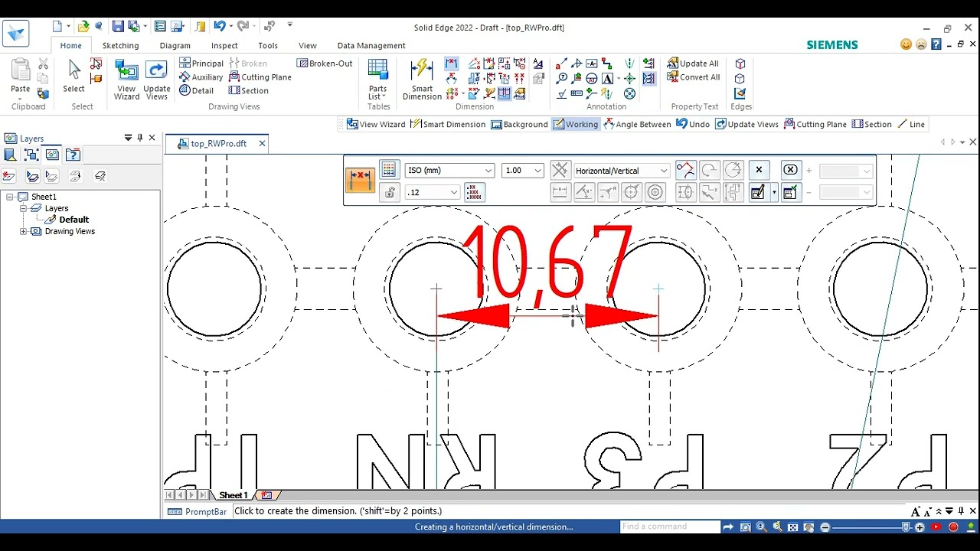Image resolution: width=980 pixels, height=551 pixels.
Task: Click the Broken-Out view command
Action: (325, 64)
